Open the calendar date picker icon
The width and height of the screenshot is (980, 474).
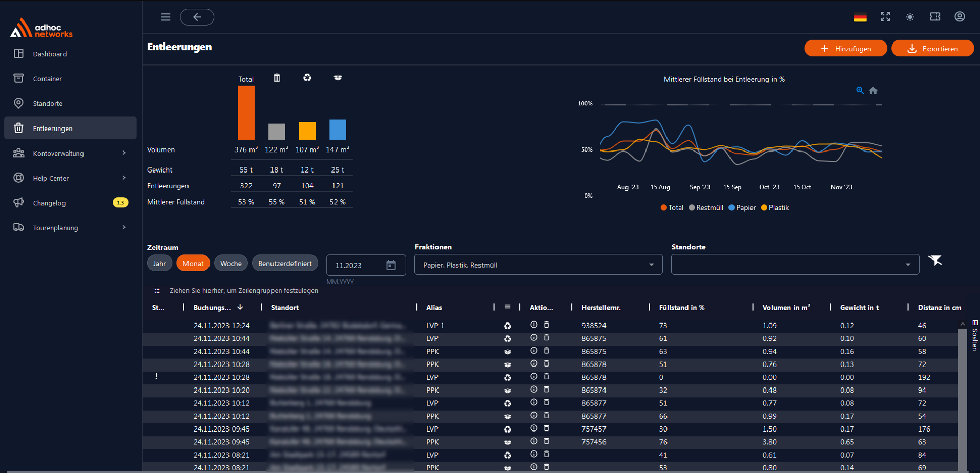391,265
